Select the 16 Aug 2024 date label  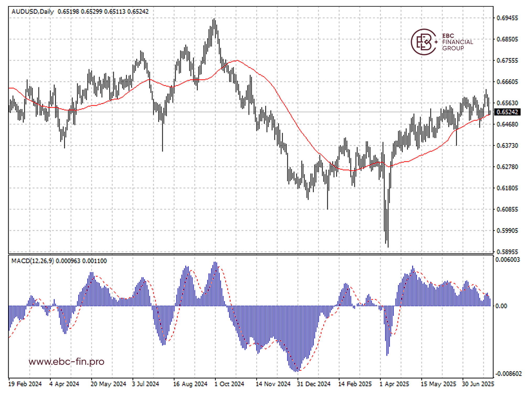(190, 384)
